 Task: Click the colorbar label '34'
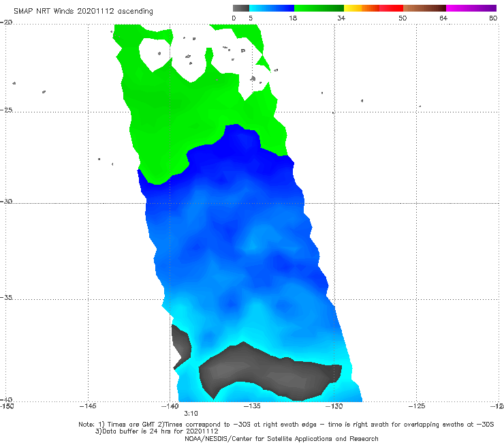click(341, 18)
